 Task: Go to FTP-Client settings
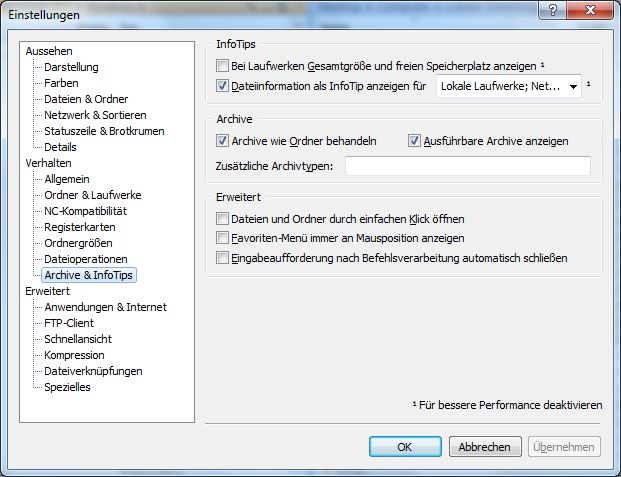click(69, 323)
